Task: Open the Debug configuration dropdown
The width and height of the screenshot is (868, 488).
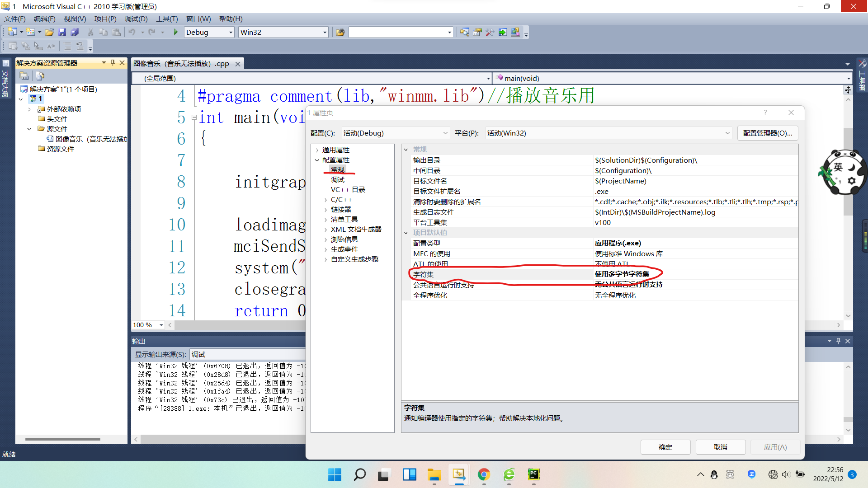Action: pos(231,32)
